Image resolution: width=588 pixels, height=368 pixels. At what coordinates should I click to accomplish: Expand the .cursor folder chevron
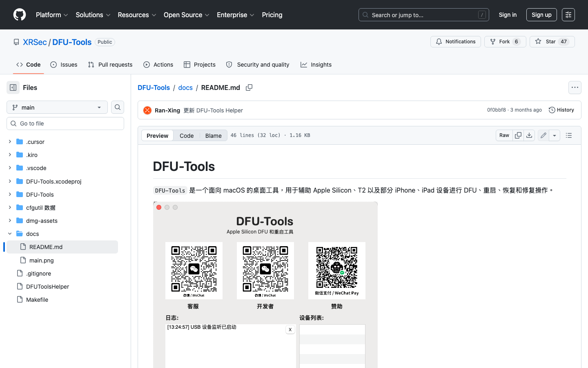coord(10,141)
